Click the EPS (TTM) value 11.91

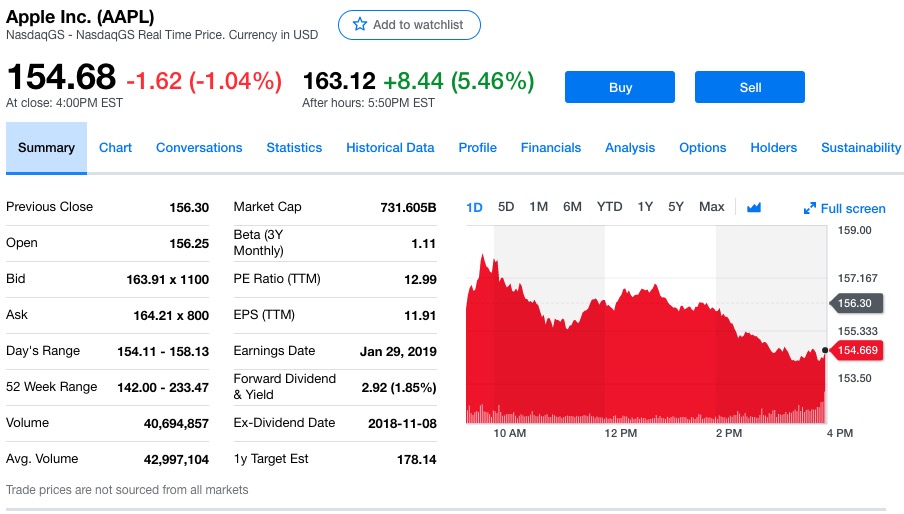tap(420, 315)
